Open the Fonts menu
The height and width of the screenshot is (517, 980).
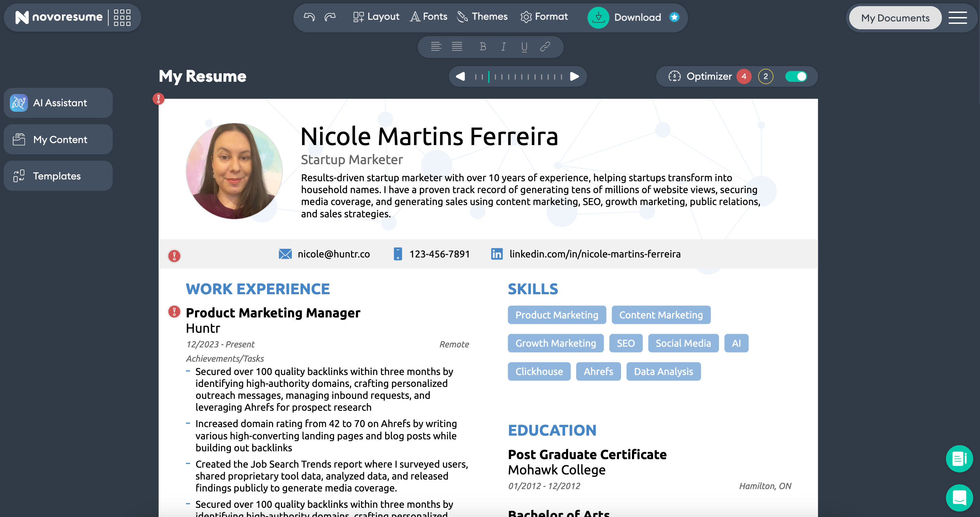tap(428, 17)
